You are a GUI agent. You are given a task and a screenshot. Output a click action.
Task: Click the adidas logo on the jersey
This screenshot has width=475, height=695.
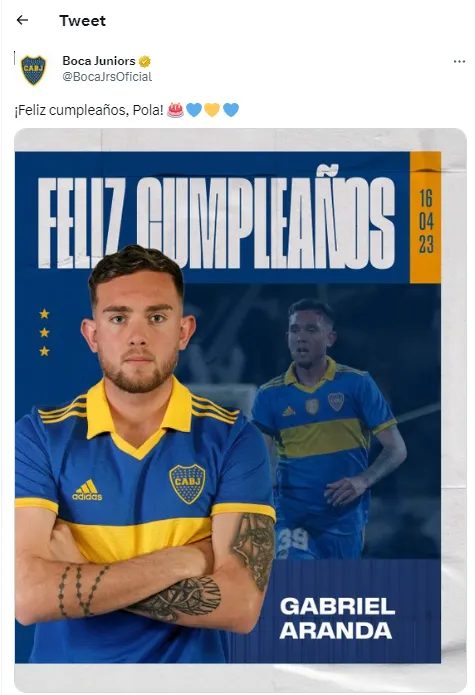[x=87, y=490]
